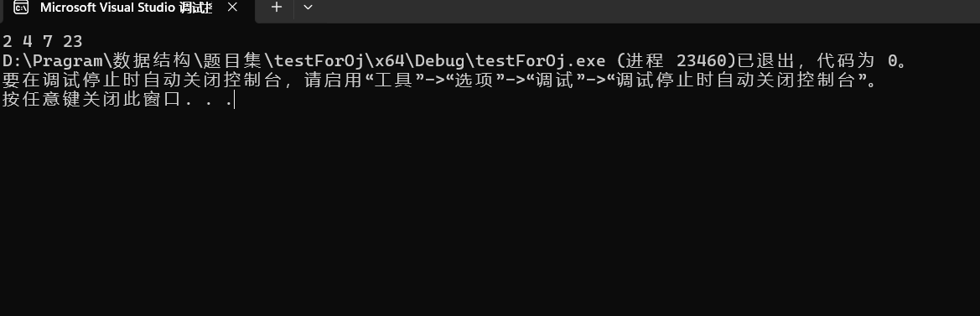
Task: Click the console icon in the tab
Action: pos(21,8)
